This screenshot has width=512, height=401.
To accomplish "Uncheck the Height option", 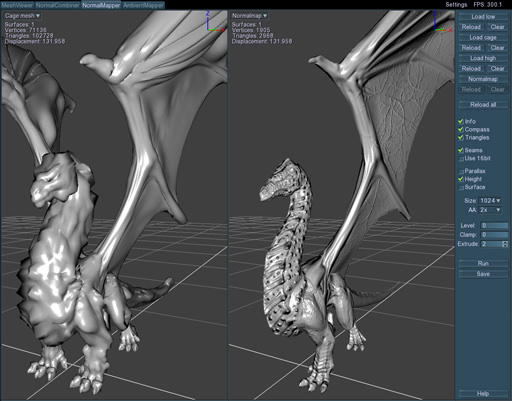I will [461, 179].
